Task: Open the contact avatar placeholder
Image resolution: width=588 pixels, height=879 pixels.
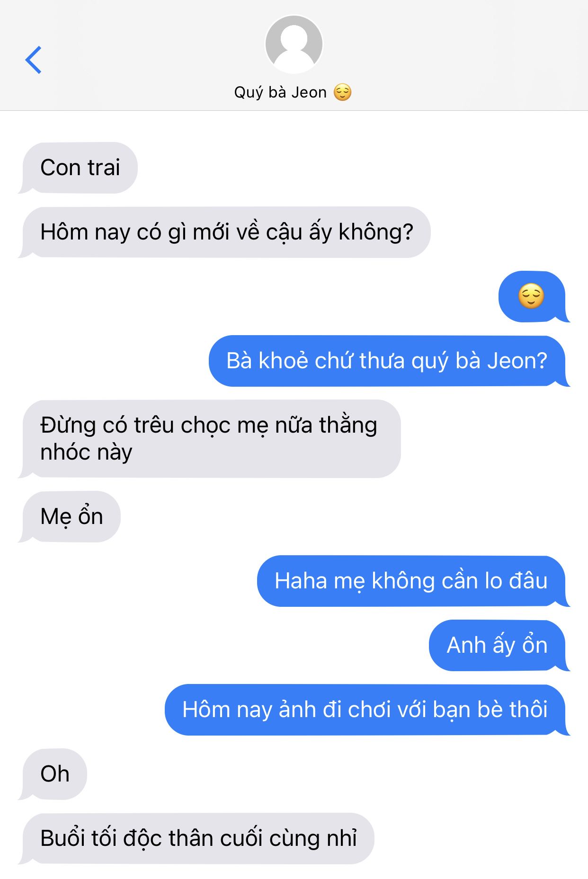Action: (x=294, y=44)
